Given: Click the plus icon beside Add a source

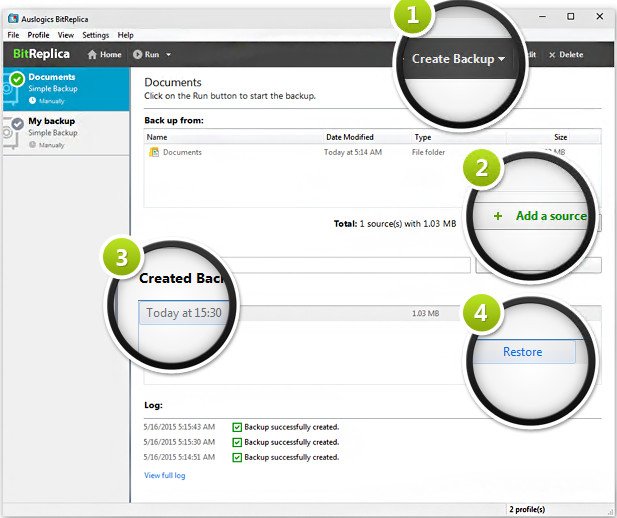Looking at the screenshot, I should 498,216.
